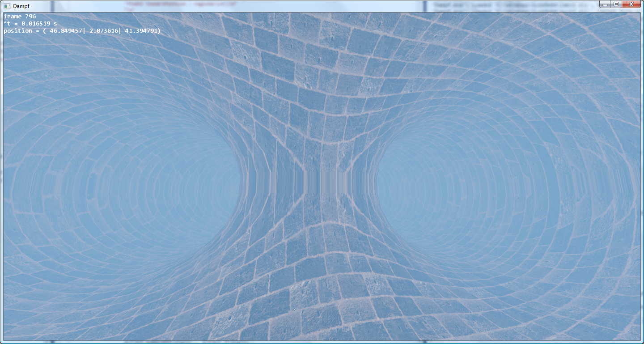Maximize the Dampf window
Viewport: 644px width, 344px height.
click(x=616, y=4)
